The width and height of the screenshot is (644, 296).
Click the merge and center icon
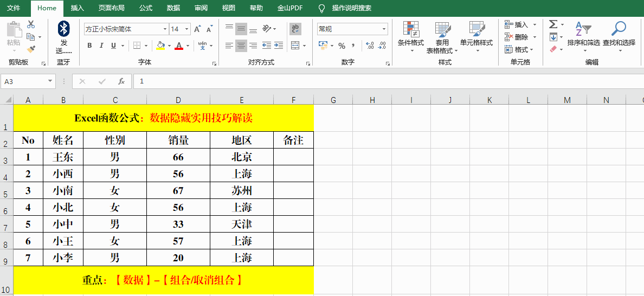[295, 46]
